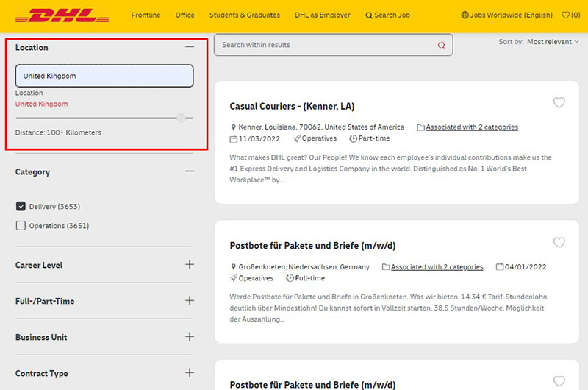Collapse the Category filter section
588x390 pixels.
190,171
